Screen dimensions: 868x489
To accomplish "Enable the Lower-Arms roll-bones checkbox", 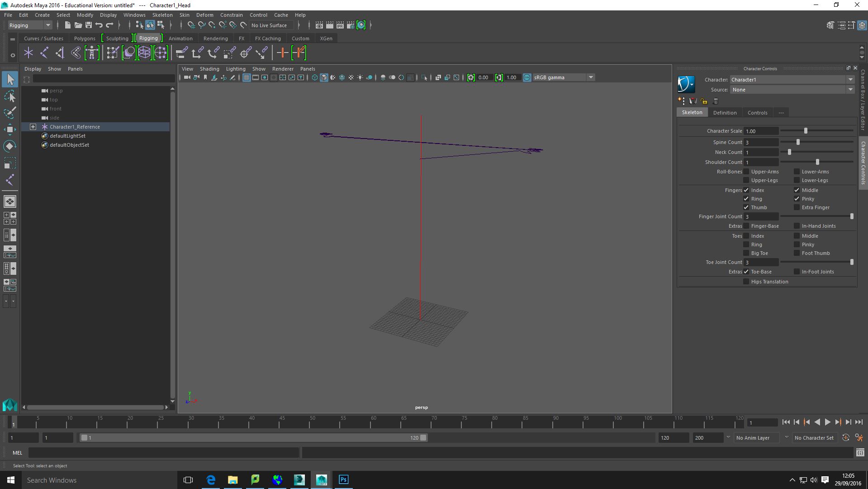I will point(797,172).
